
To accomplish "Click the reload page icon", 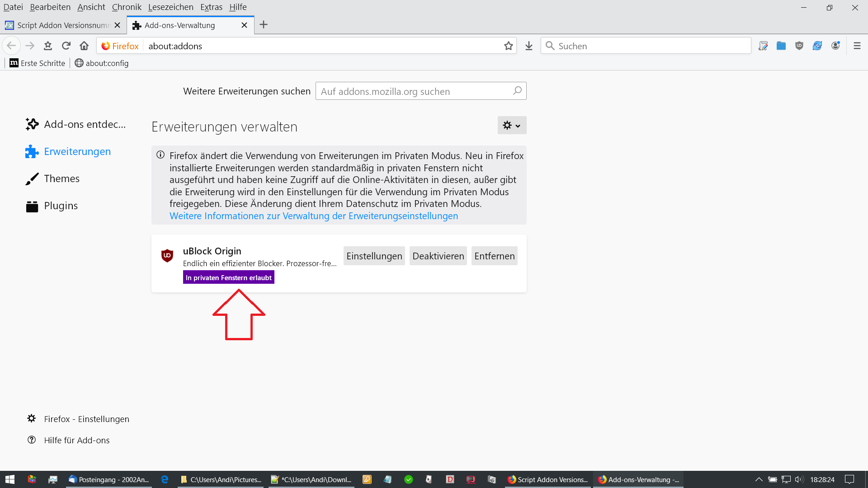I will coord(66,46).
